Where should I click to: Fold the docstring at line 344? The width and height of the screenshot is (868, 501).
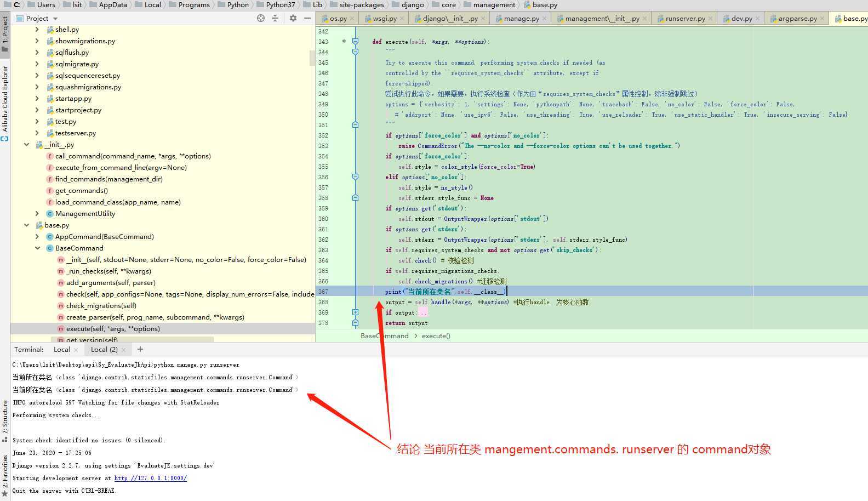coord(355,52)
